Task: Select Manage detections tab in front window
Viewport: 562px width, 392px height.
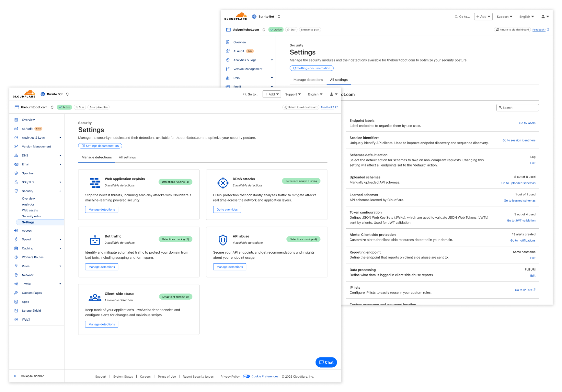Action: point(97,158)
